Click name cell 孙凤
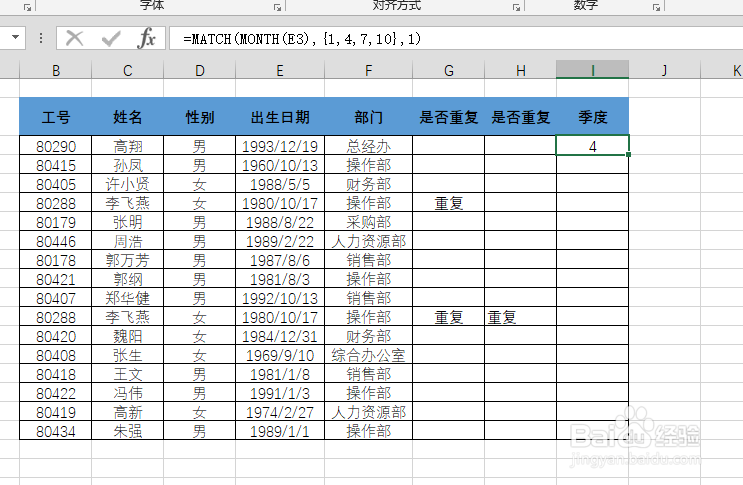 coord(127,165)
